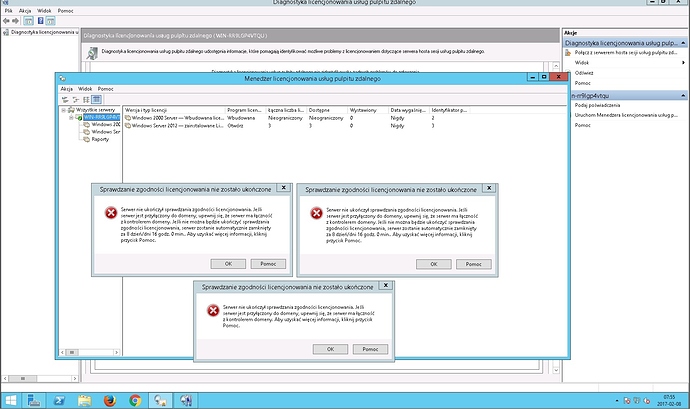The width and height of the screenshot is (690, 409).
Task: Click Pomoc in the left error dialog
Action: (x=268, y=264)
